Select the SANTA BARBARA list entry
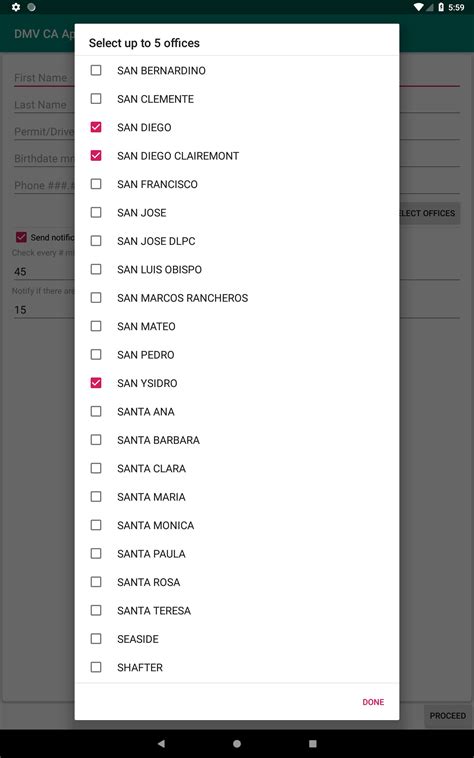474x758 pixels. 237,440
